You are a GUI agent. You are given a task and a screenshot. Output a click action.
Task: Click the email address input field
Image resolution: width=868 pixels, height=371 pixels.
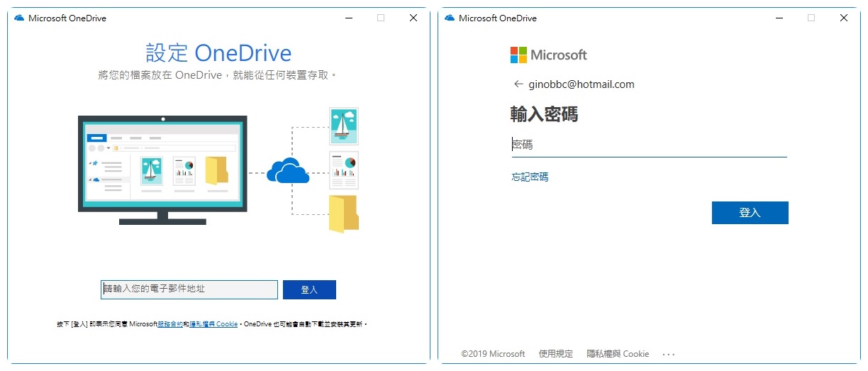click(189, 289)
